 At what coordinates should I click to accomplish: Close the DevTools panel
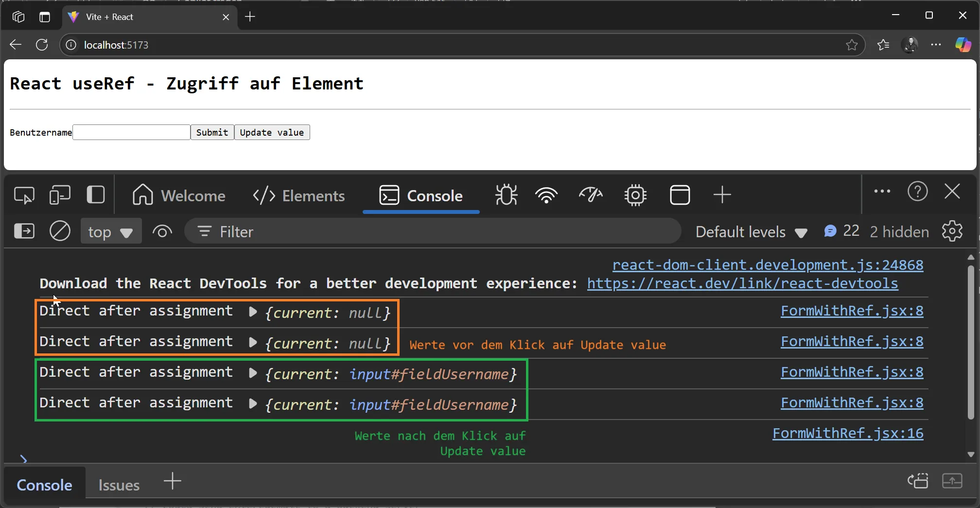click(952, 192)
